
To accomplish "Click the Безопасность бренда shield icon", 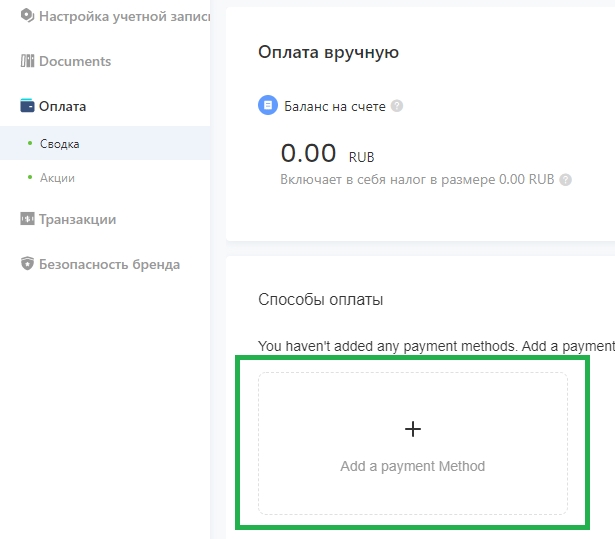I will [27, 264].
